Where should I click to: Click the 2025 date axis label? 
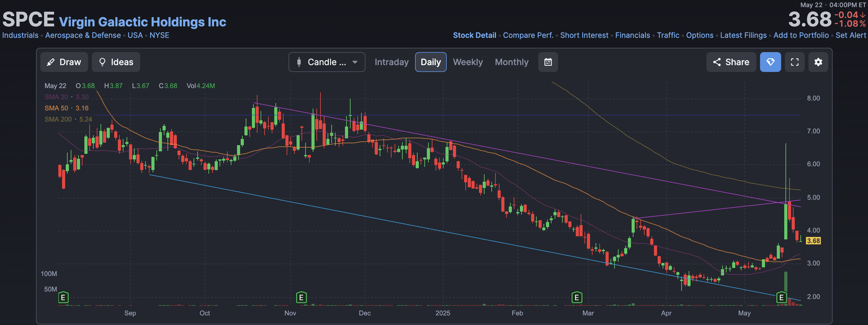click(x=443, y=313)
